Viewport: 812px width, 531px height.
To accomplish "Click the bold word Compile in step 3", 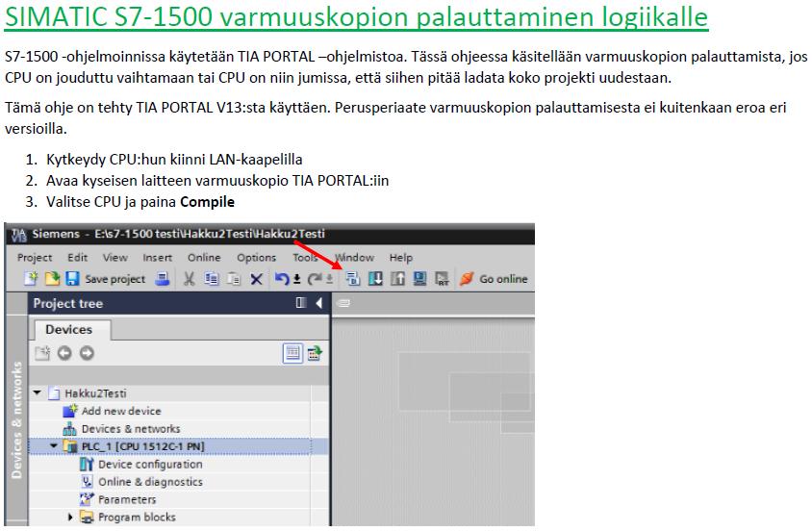I will pyautogui.click(x=207, y=202).
